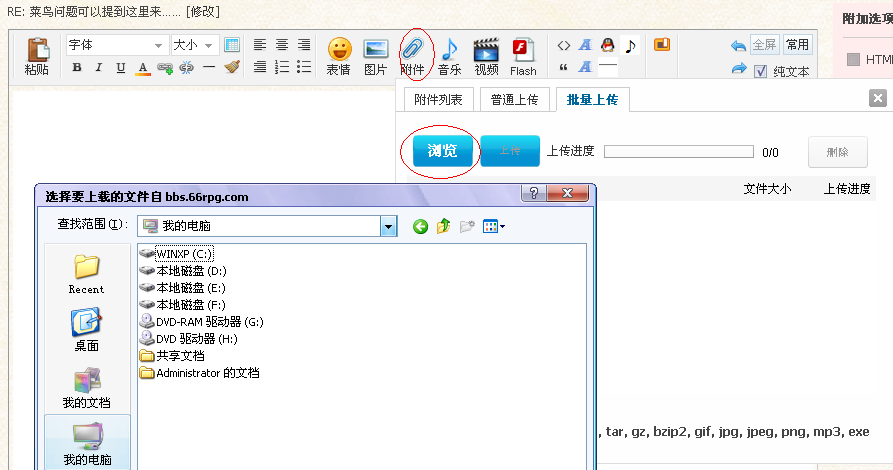Click the 上传 upload button
Image resolution: width=893 pixels, height=470 pixels.
click(x=510, y=151)
